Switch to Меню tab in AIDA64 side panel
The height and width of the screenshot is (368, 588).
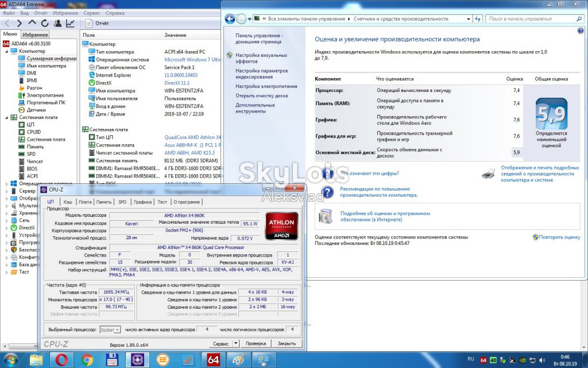(x=10, y=34)
